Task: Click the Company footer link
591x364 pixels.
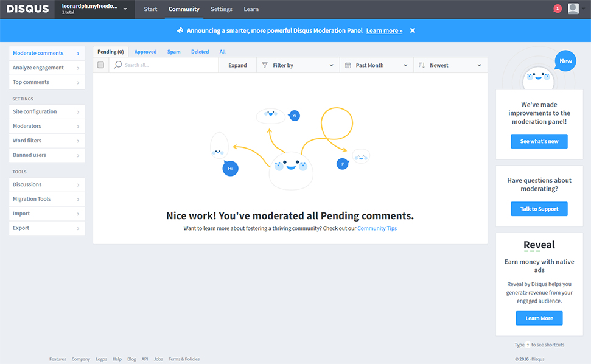Action: click(81, 359)
